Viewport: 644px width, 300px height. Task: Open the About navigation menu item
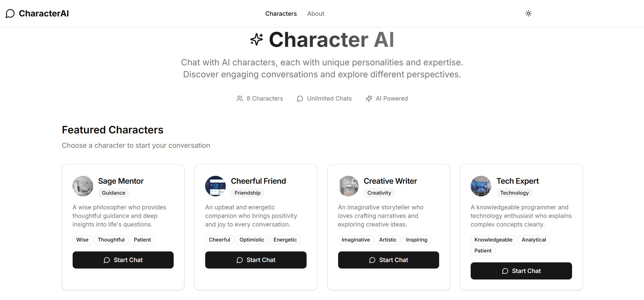pyautogui.click(x=315, y=14)
